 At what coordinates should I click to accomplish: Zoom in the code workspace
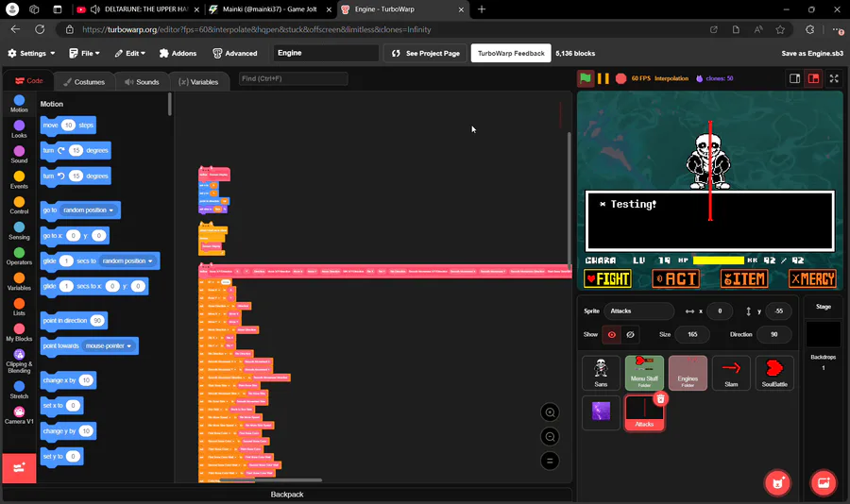pos(550,412)
